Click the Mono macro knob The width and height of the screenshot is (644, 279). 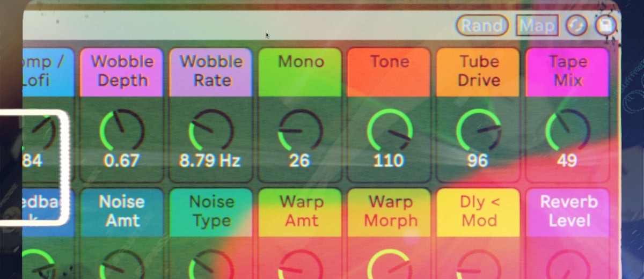tap(300, 130)
